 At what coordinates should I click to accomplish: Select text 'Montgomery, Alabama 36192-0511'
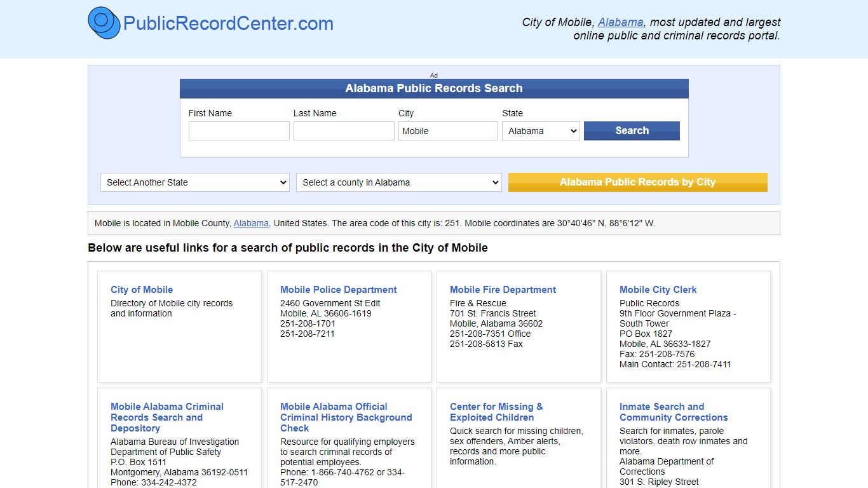pyautogui.click(x=179, y=472)
